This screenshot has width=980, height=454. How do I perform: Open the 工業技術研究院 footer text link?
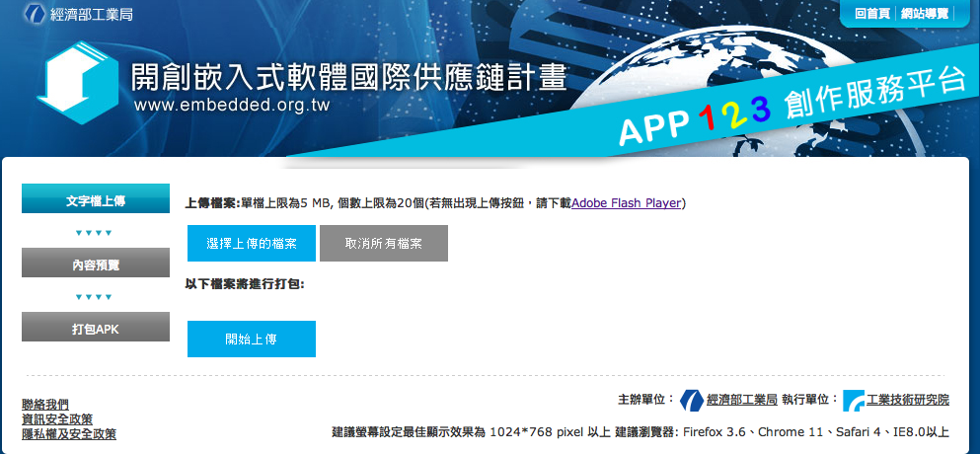click(908, 401)
